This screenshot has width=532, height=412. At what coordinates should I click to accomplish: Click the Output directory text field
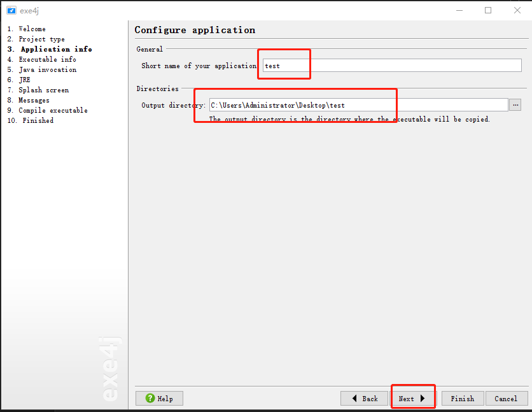(x=359, y=105)
